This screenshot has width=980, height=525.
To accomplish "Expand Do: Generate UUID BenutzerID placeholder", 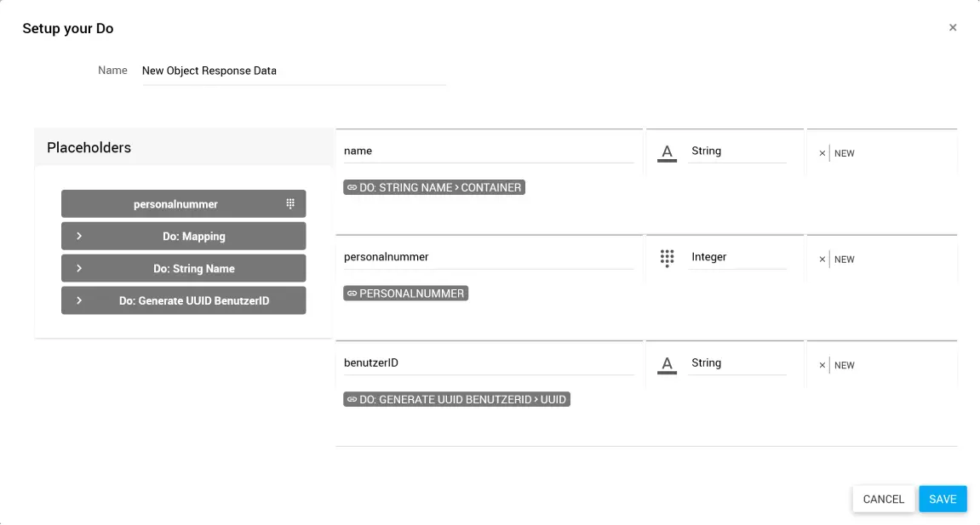I will (x=79, y=300).
